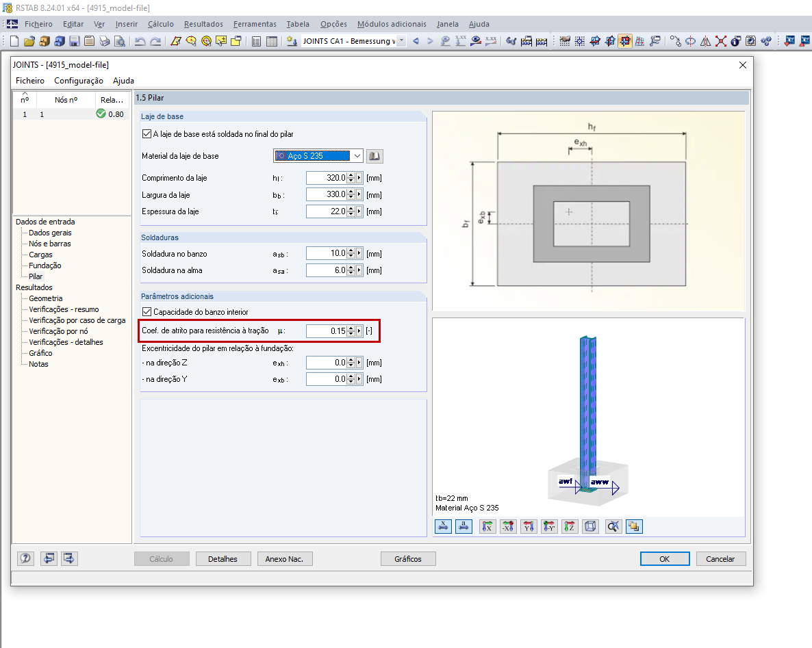Open the Resultados menu in RSTAB
812x648 pixels.
pos(203,24)
